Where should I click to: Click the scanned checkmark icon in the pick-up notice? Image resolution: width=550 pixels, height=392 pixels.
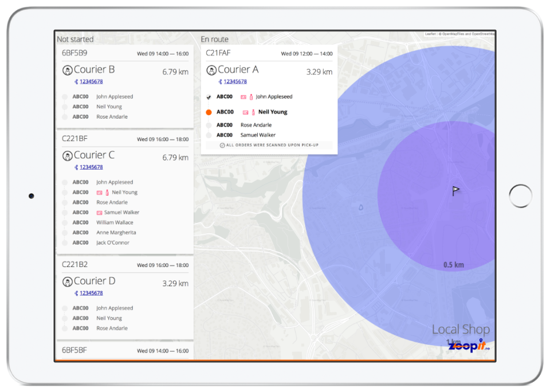coord(222,146)
